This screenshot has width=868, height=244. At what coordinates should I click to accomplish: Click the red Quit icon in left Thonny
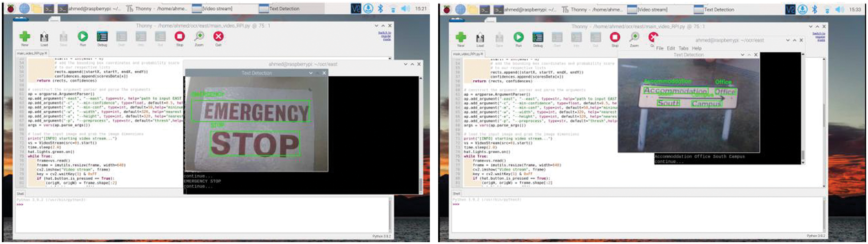tap(218, 37)
